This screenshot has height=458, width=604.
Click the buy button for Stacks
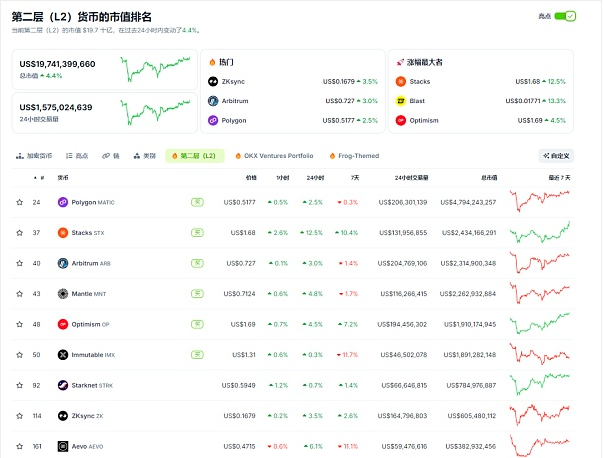(197, 233)
